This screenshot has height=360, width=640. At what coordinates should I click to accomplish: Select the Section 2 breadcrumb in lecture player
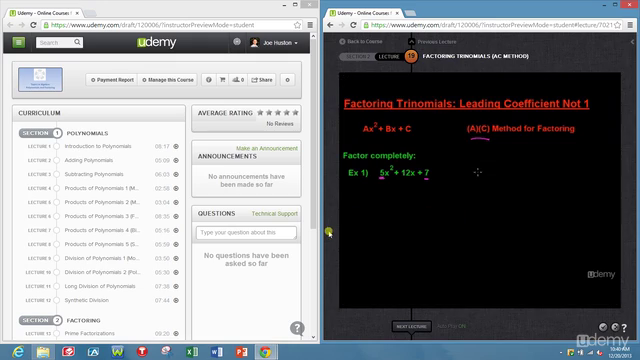[357, 56]
